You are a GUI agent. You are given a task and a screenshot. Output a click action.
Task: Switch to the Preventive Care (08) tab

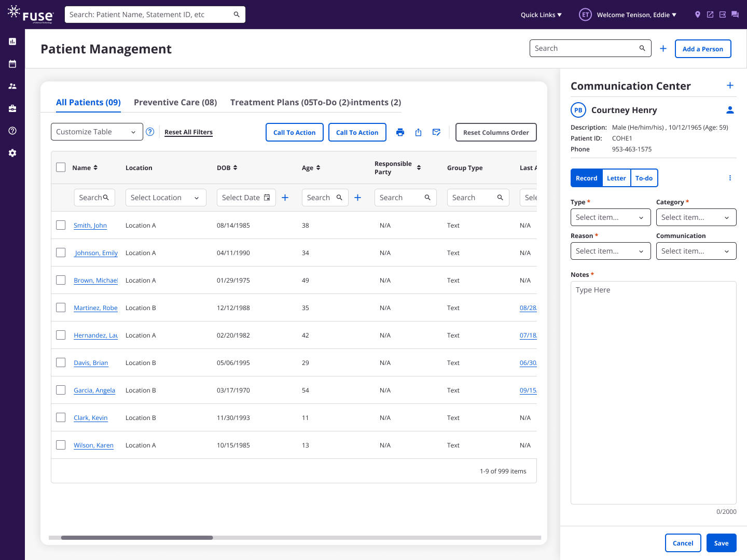tap(175, 102)
